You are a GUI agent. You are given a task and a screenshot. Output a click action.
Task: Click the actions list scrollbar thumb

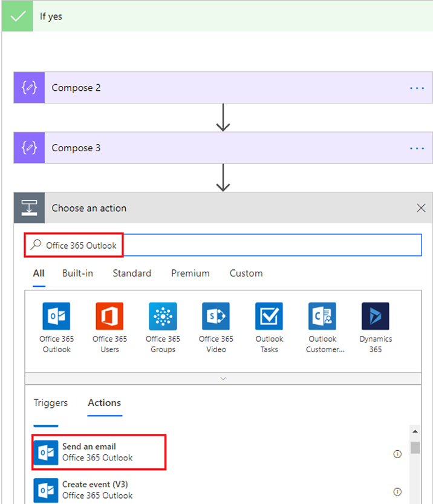pyautogui.click(x=415, y=448)
